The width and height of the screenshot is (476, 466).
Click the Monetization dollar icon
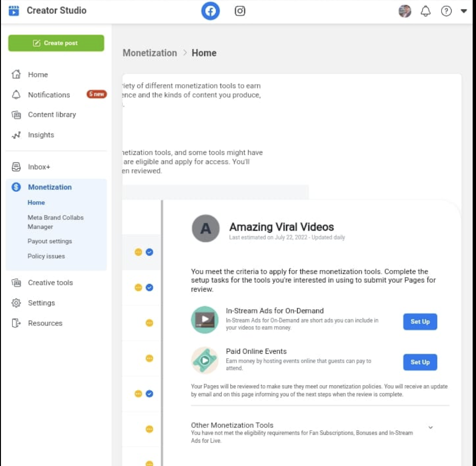(16, 187)
